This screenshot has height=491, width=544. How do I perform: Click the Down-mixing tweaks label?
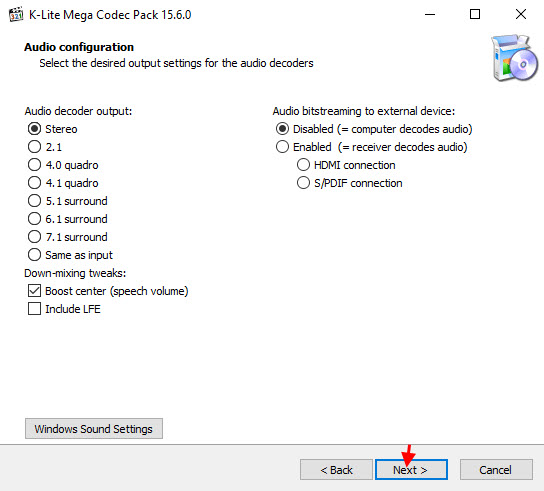click(75, 273)
